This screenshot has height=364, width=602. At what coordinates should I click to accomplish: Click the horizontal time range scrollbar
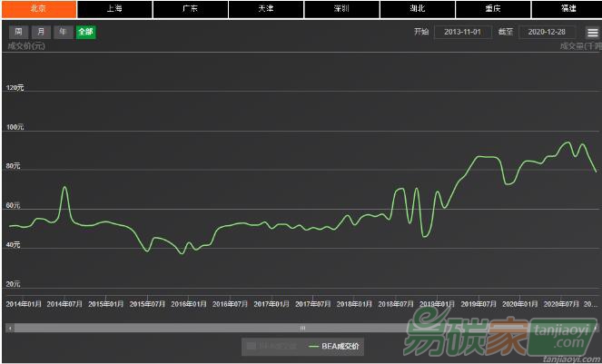(182, 328)
